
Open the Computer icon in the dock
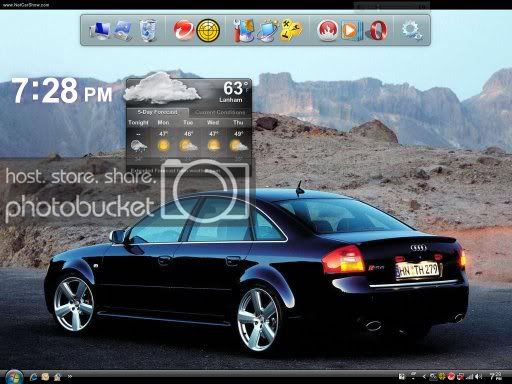[100, 30]
